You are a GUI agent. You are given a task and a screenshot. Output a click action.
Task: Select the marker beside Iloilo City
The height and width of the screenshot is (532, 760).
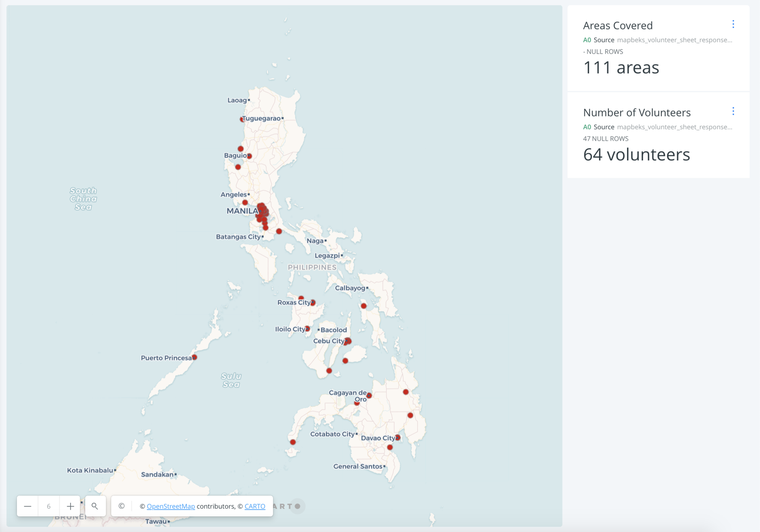coord(307,329)
